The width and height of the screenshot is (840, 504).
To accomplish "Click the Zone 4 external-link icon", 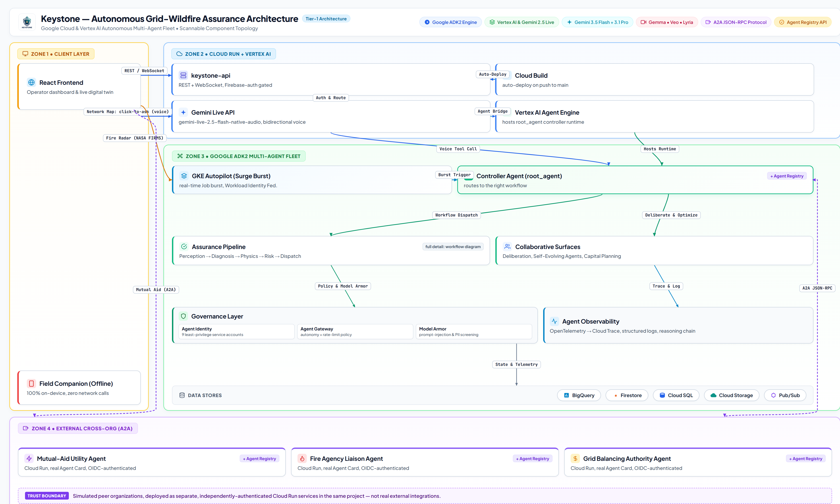I will tap(25, 428).
